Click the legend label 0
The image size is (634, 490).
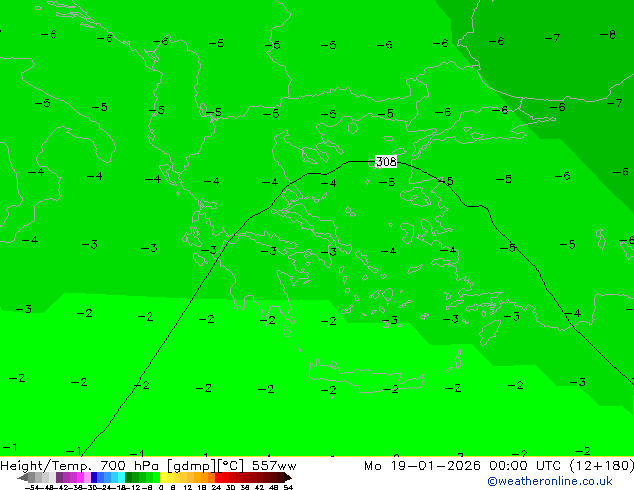[161, 487]
